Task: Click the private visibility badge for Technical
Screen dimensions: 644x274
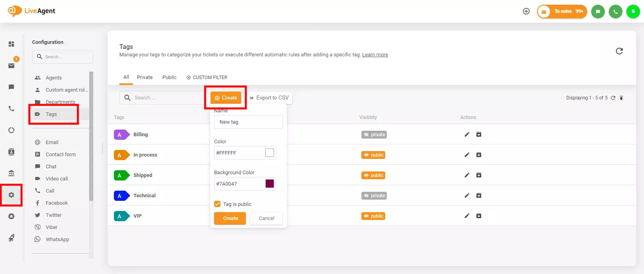Action: tap(374, 196)
